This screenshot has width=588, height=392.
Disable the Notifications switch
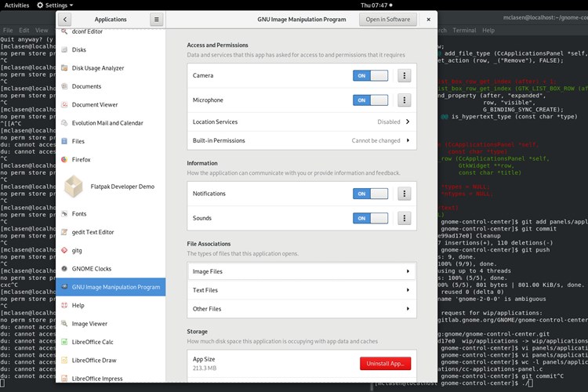(370, 194)
